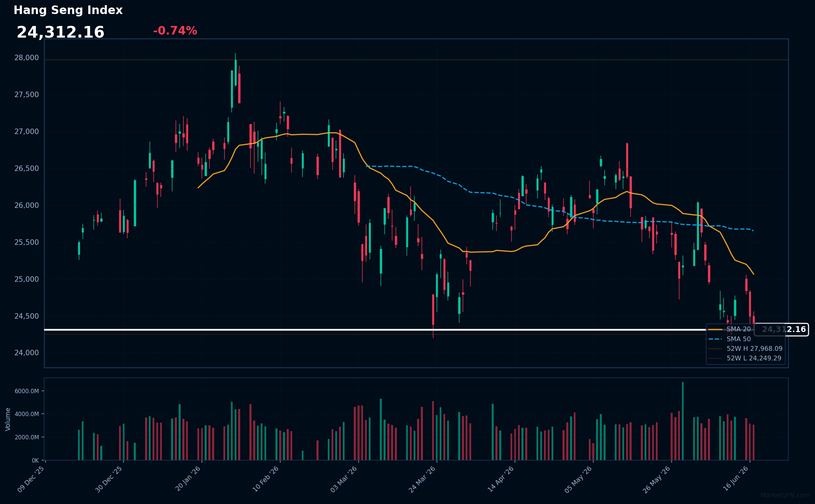Click the Volume axis title
815x504 pixels.
click(x=8, y=419)
